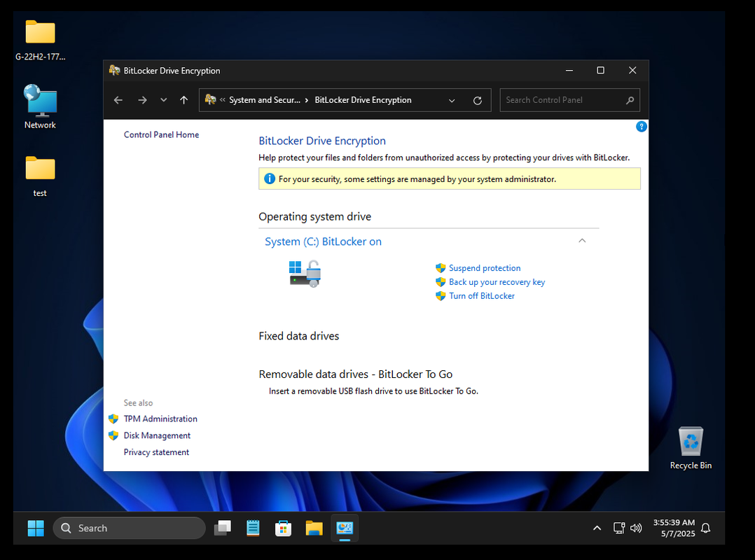Click the network tray icon
This screenshot has height=560, width=755.
(x=618, y=528)
